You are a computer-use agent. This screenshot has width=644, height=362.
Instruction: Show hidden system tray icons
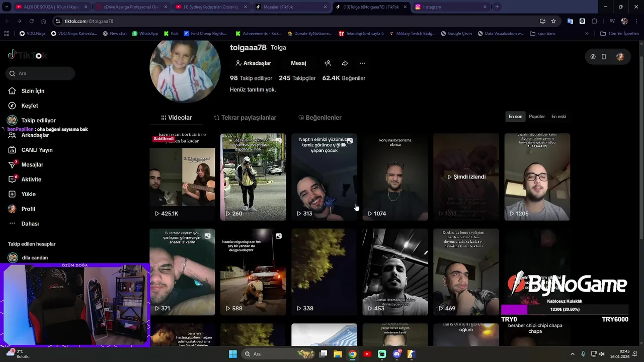point(572,354)
